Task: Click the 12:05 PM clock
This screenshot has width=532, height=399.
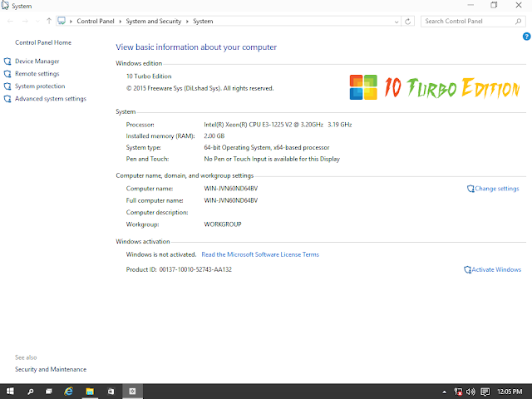Action: coord(510,392)
